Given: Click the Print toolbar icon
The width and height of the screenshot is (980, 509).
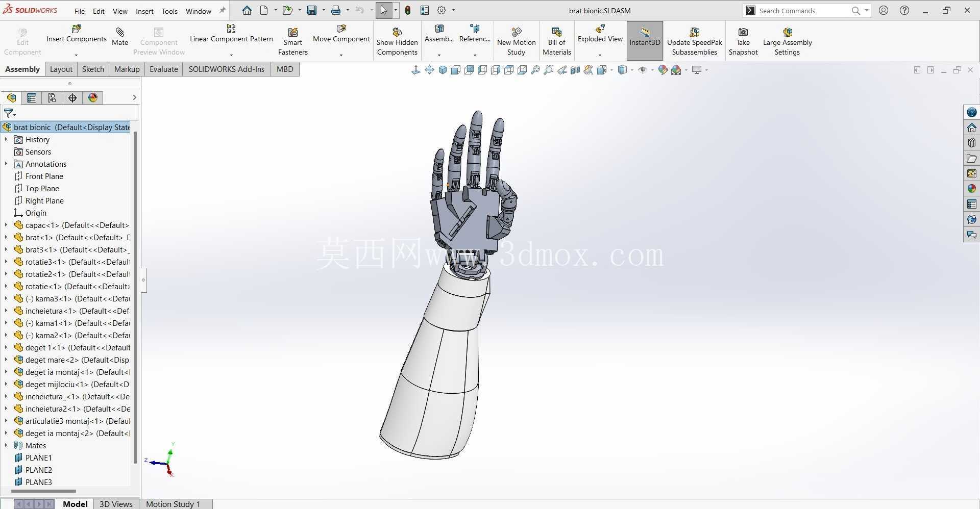Looking at the screenshot, I should [x=336, y=10].
